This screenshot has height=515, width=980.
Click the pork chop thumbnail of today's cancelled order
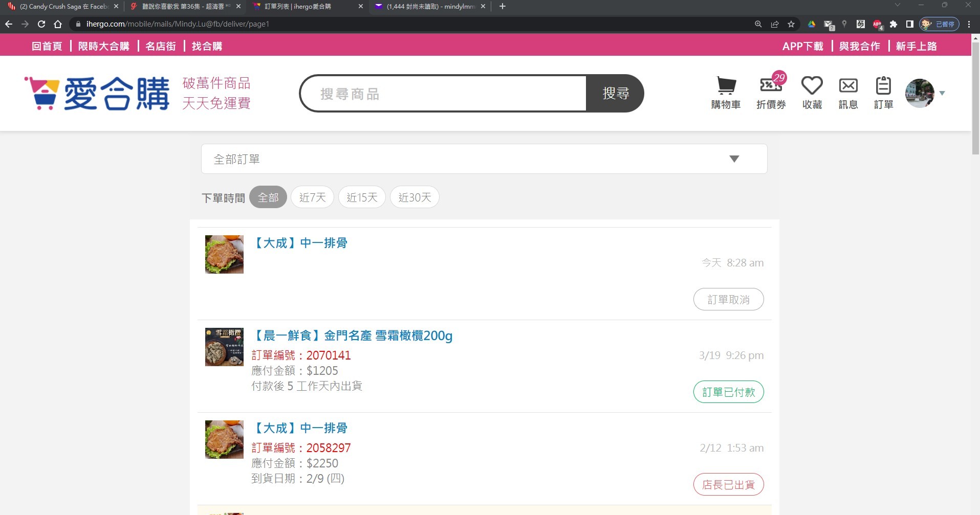224,254
